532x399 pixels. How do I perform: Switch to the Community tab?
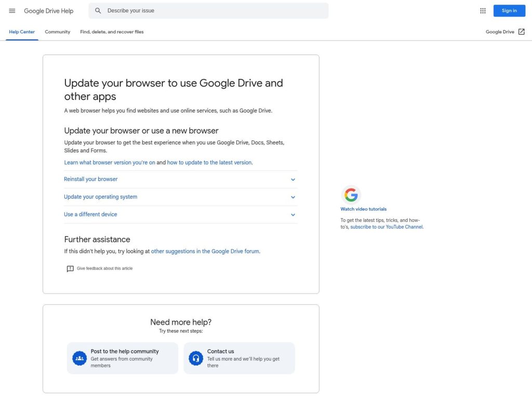[57, 32]
